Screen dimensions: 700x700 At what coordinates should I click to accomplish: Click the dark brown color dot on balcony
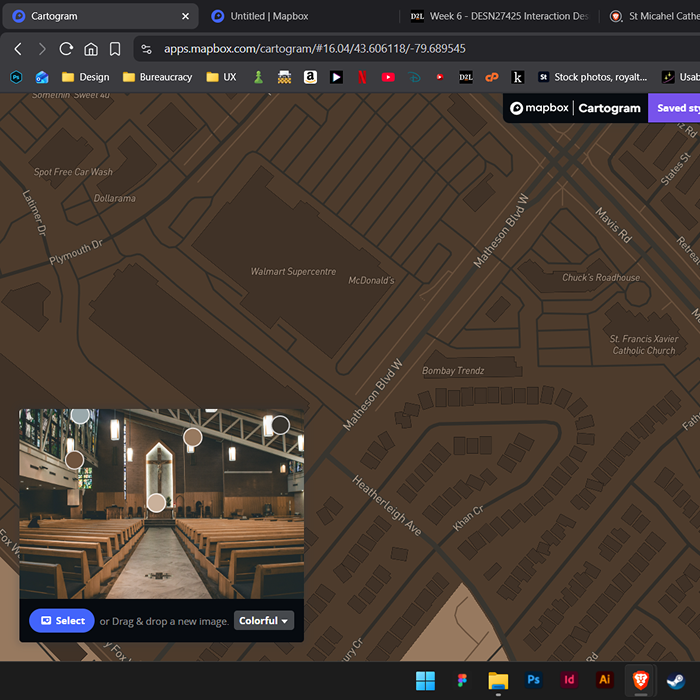click(75, 459)
